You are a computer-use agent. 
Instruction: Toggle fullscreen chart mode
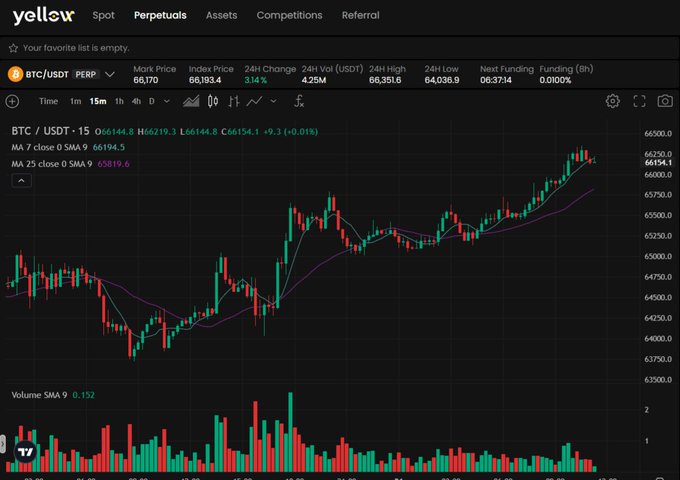coord(639,101)
